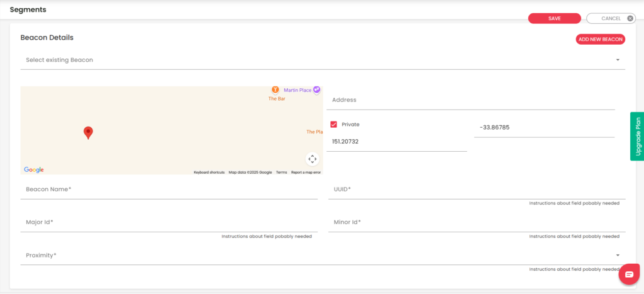Click into the UUID field
This screenshot has height=294, width=644.
[477, 189]
